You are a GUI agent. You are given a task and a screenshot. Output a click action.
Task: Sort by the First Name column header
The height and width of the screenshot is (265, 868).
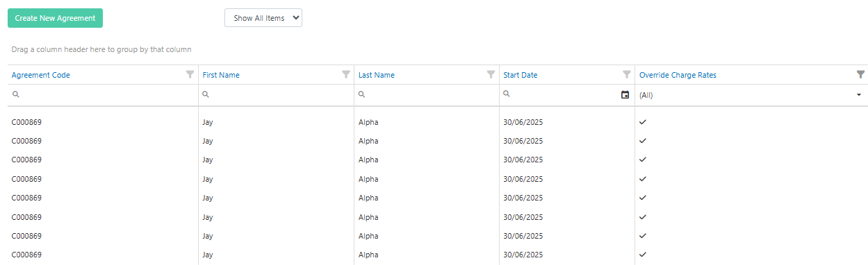pos(221,75)
